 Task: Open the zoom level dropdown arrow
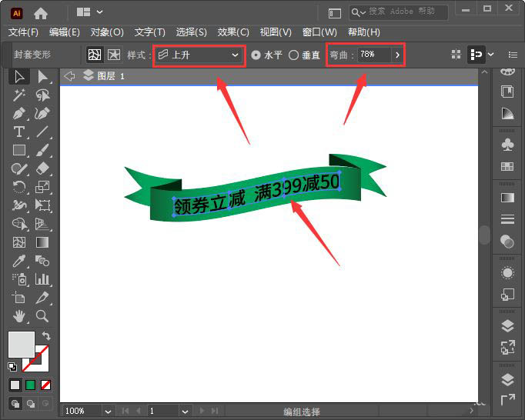[108, 412]
